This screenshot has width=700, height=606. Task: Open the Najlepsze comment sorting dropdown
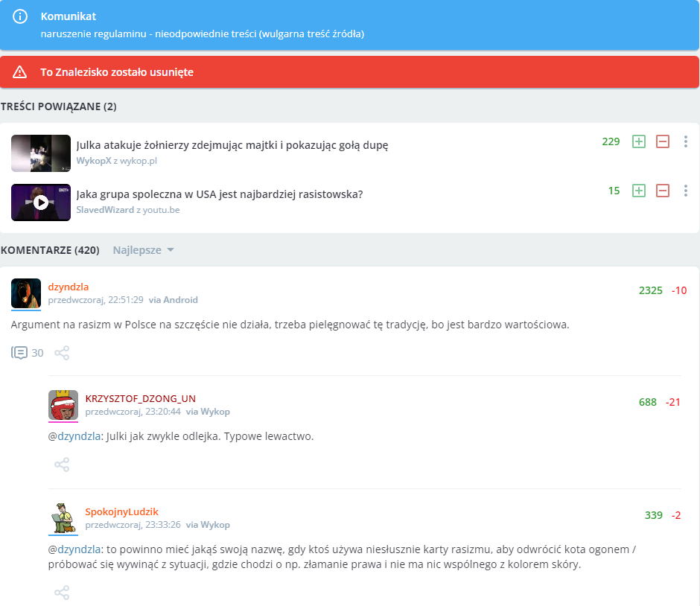[x=143, y=250]
